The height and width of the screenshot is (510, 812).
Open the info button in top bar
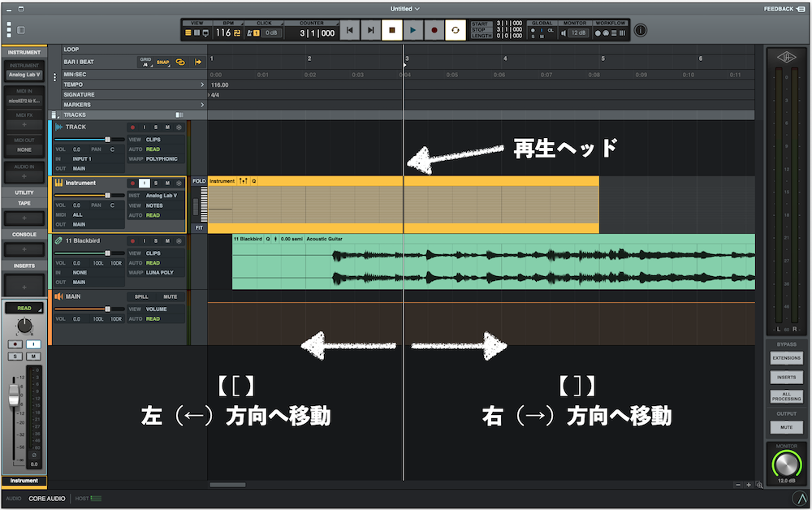(641, 31)
